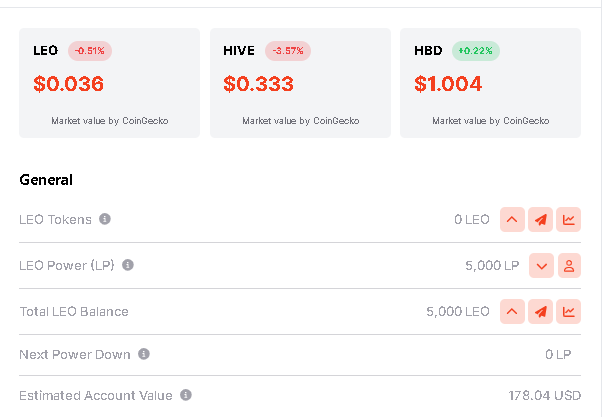
Task: Click the HBD +0.22% change badge
Action: point(475,50)
